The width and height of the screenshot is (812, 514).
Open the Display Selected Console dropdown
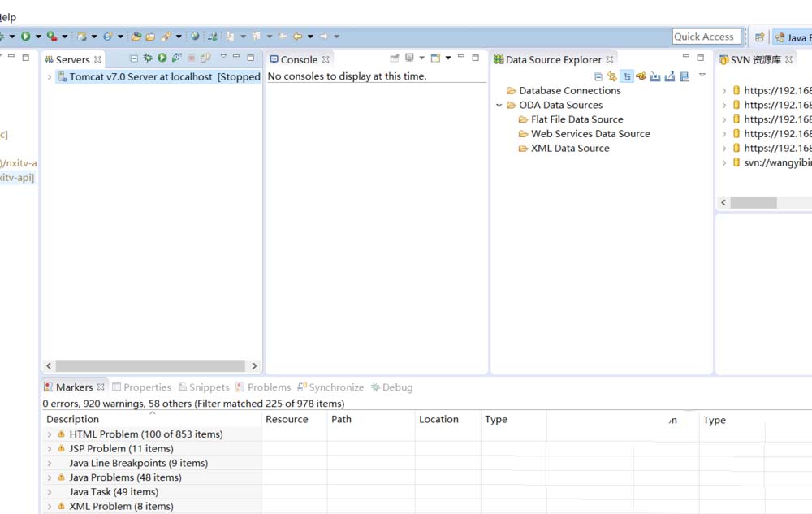(422, 58)
